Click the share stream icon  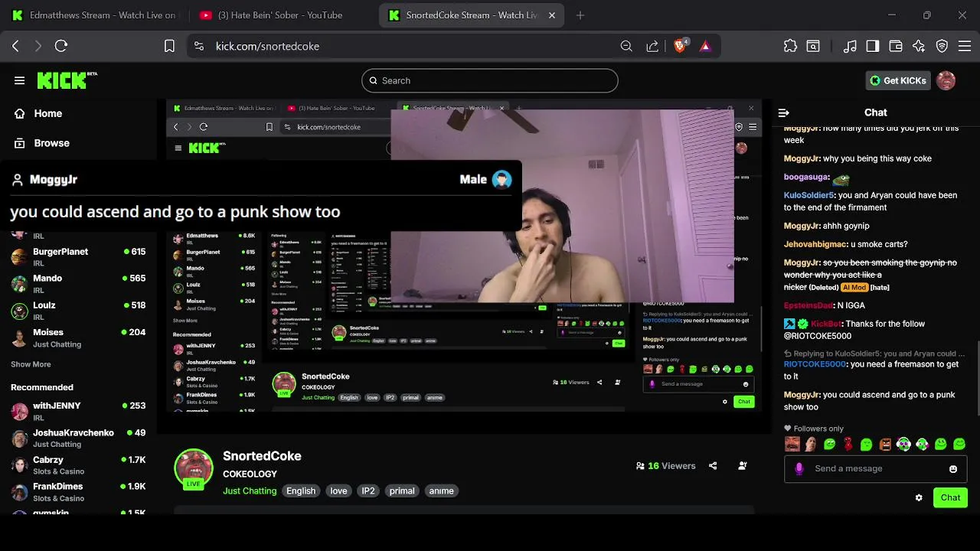pyautogui.click(x=713, y=465)
